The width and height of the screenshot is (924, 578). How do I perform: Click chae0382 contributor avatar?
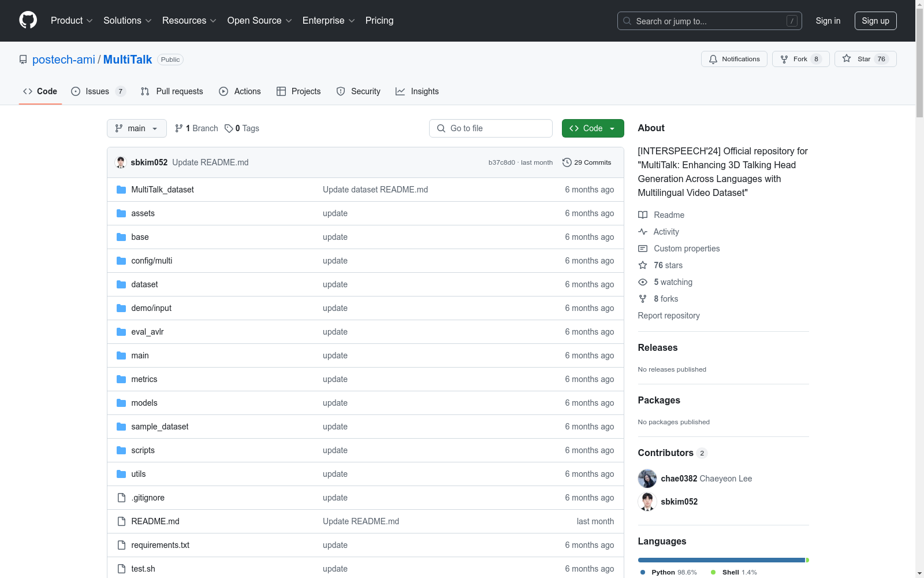click(x=647, y=479)
